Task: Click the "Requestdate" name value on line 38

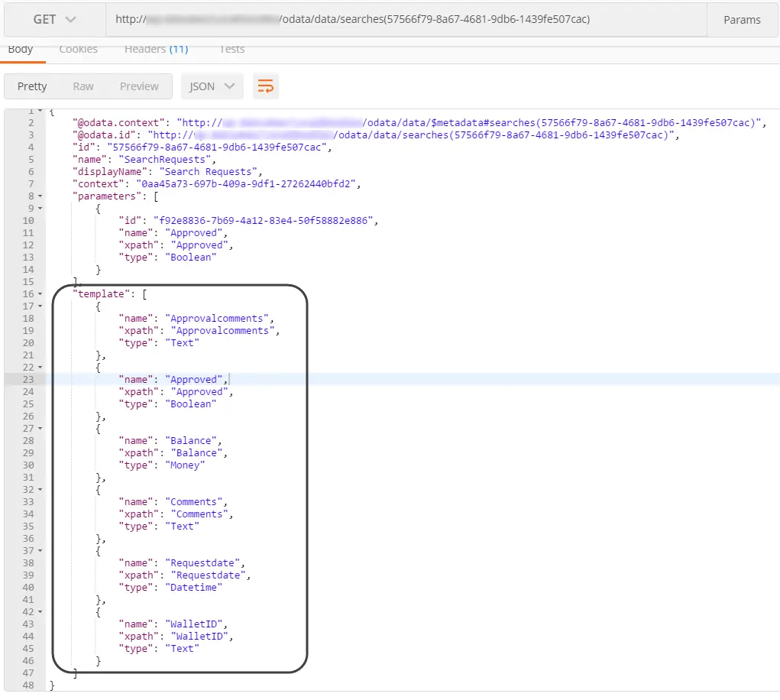Action: click(x=202, y=564)
